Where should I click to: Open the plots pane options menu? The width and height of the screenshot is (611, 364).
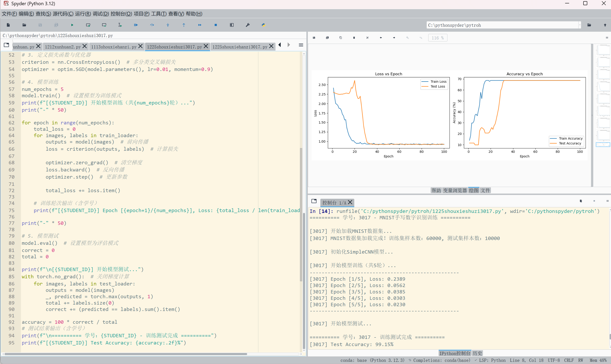tap(607, 38)
